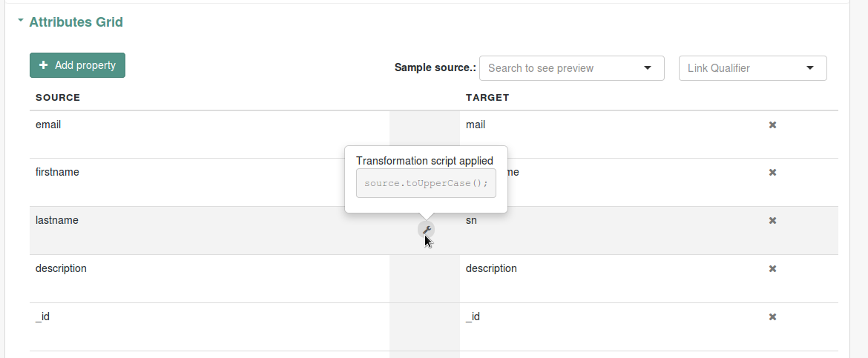Image resolution: width=868 pixels, height=358 pixels.
Task: Click the plus icon on Add property
Action: click(x=44, y=65)
